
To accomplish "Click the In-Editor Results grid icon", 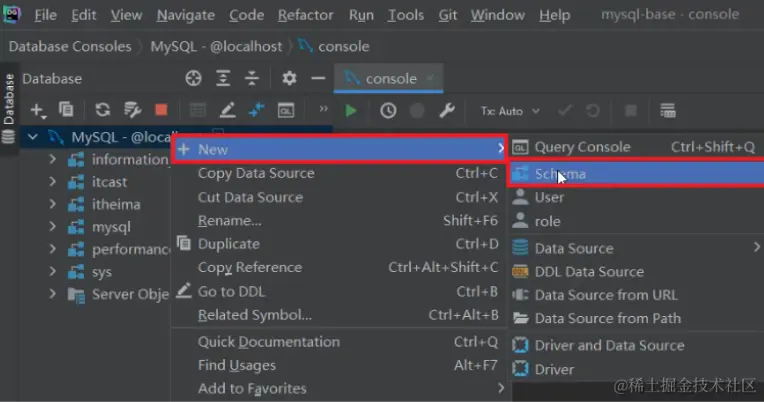I will (x=668, y=111).
